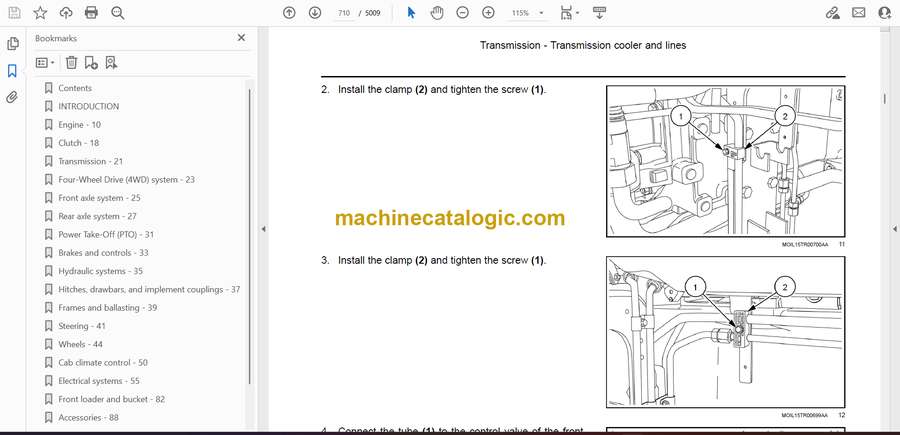900x435 pixels.
Task: Toggle the Bookmarks panel in left sidebar
Action: point(13,71)
